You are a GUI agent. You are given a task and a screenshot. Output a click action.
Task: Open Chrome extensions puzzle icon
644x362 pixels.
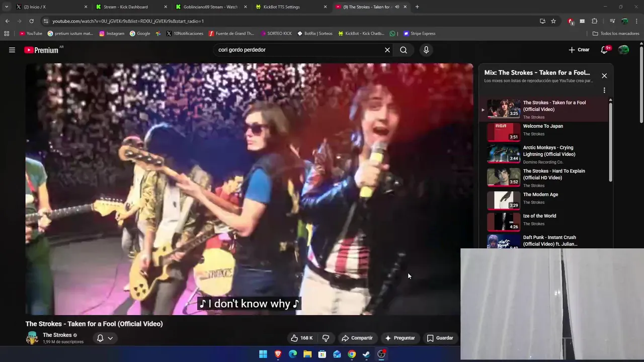594,21
